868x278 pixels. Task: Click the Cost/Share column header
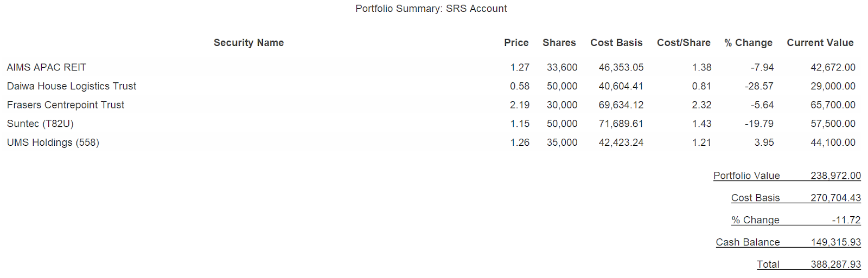pyautogui.click(x=684, y=43)
